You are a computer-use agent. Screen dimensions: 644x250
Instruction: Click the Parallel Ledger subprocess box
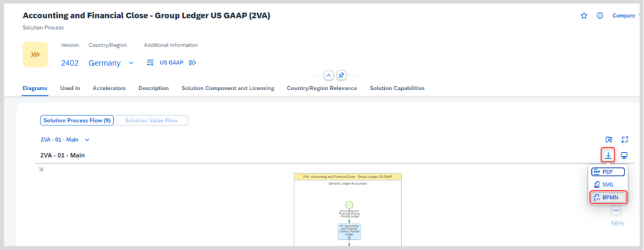(x=349, y=232)
